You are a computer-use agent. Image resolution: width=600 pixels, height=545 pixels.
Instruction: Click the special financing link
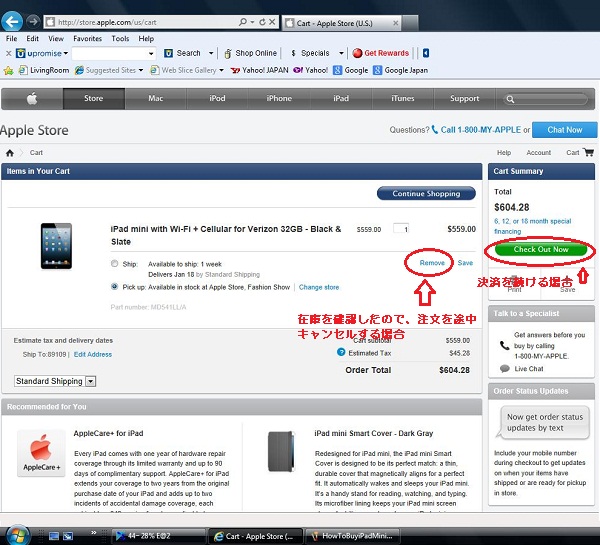point(532,226)
